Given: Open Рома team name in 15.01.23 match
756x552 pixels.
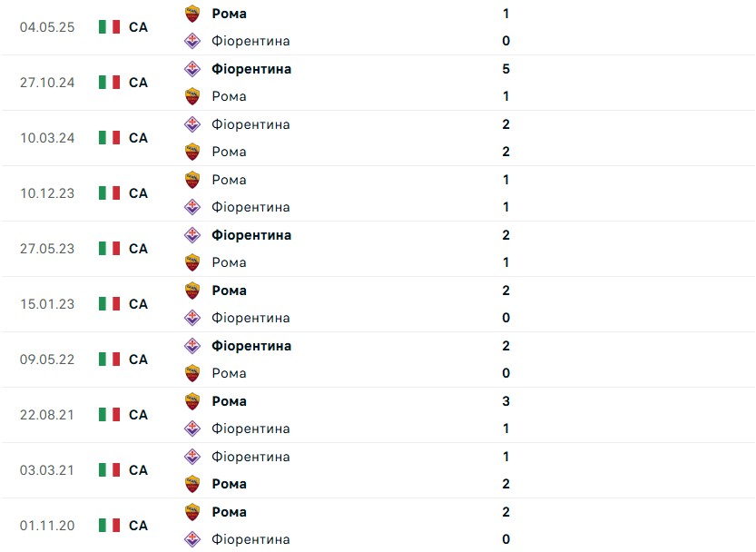Looking at the screenshot, I should tap(229, 291).
